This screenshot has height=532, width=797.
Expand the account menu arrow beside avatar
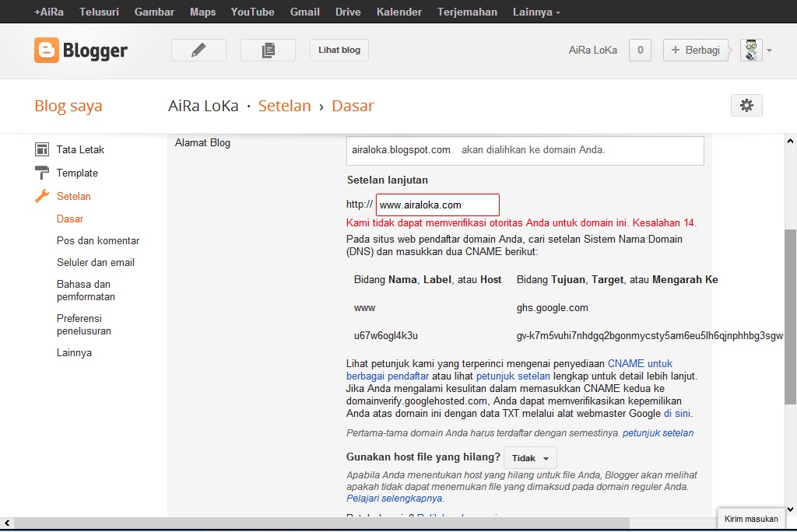click(769, 51)
